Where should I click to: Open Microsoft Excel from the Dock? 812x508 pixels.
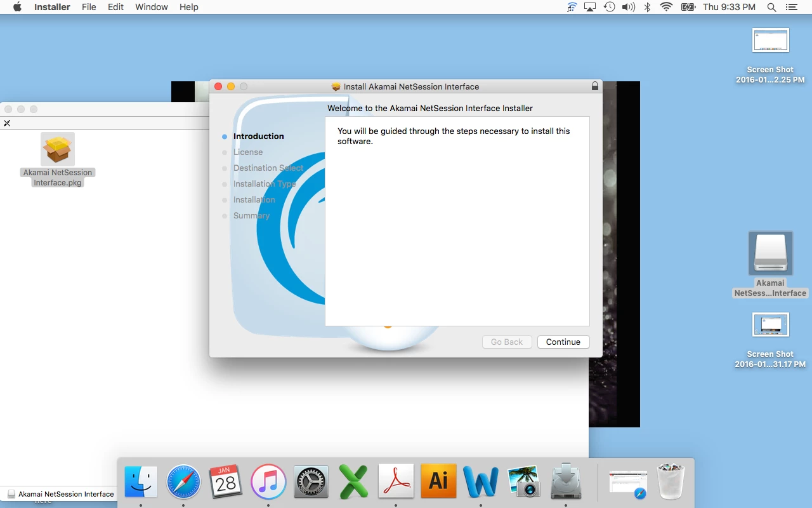pyautogui.click(x=353, y=482)
